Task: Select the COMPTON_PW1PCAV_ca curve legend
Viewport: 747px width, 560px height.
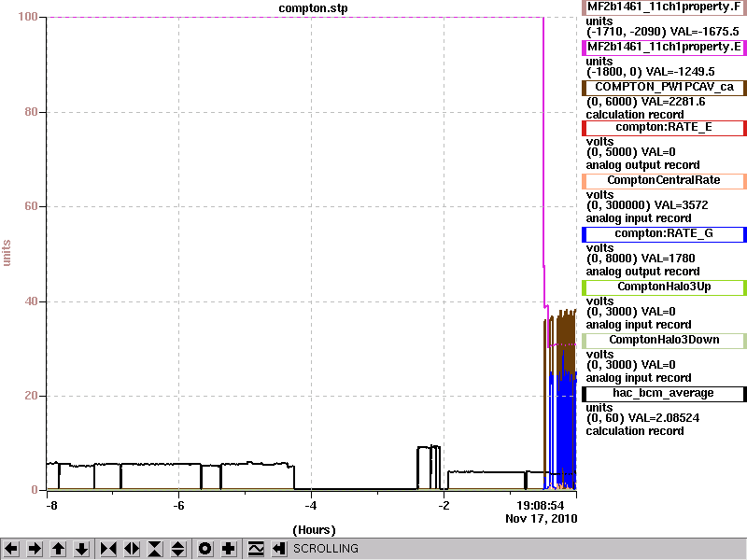Action: tap(664, 88)
